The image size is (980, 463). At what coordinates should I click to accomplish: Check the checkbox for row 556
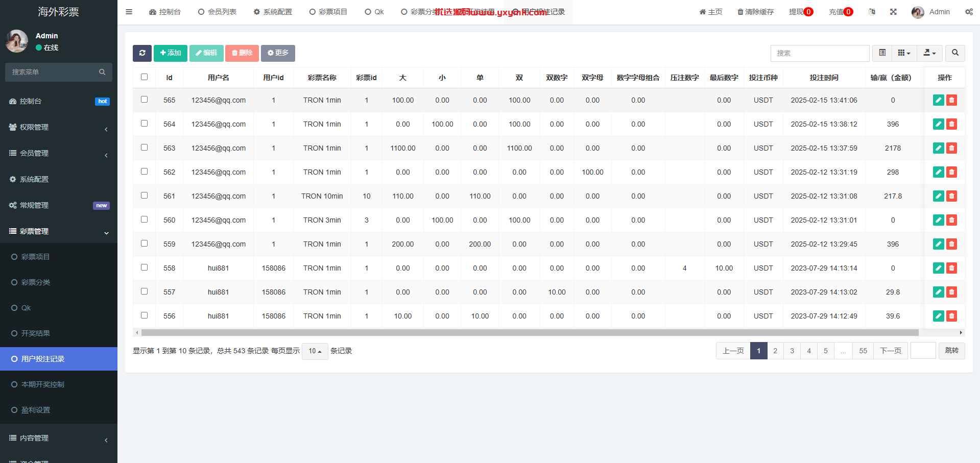tap(144, 315)
